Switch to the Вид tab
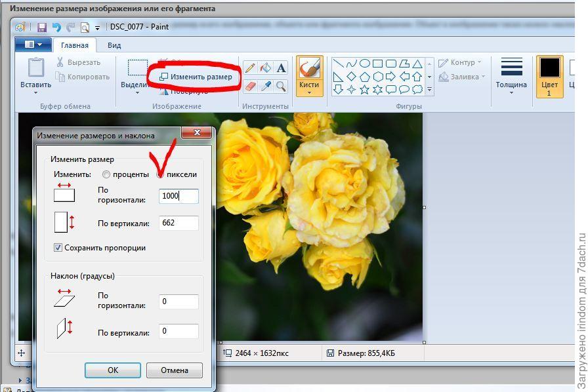Viewport: 588px width, 392px height. pos(114,45)
